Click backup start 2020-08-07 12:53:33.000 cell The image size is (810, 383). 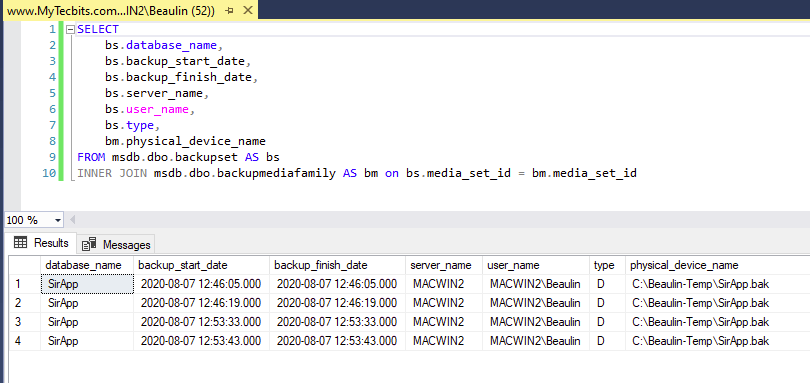pos(201,322)
